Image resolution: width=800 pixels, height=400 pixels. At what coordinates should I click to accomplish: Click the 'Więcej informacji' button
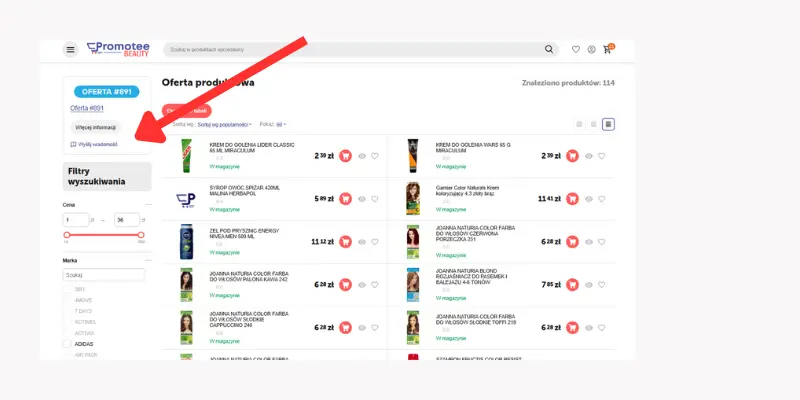[95, 127]
